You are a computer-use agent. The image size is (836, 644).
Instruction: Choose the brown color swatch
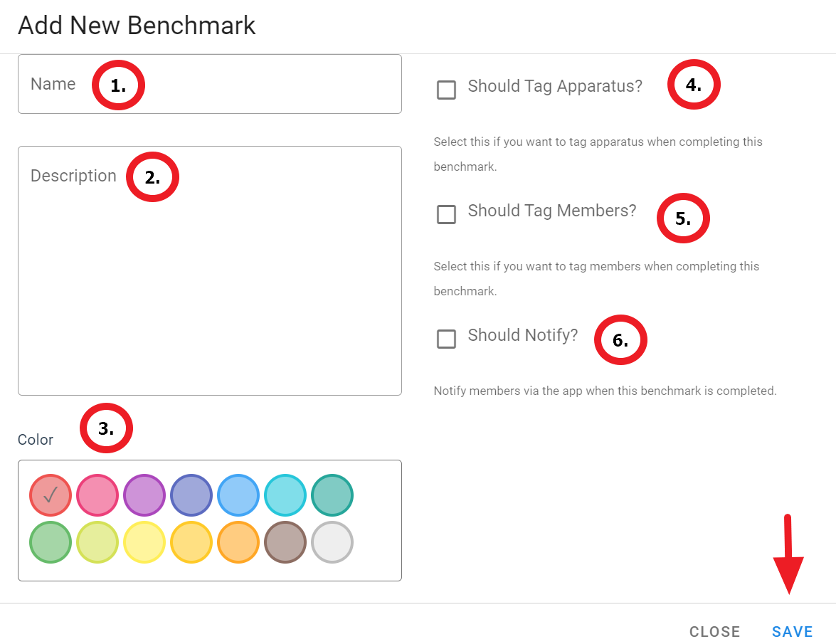click(285, 542)
